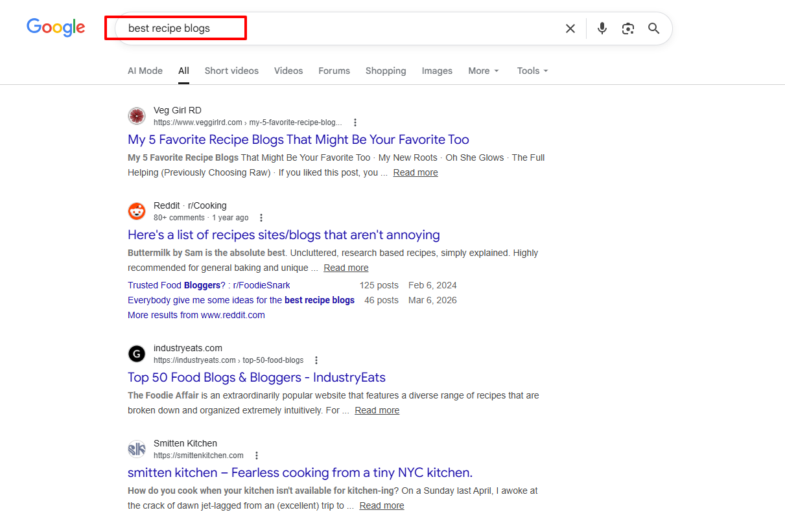Image resolution: width=785 pixels, height=532 pixels.
Task: Click the magnifying glass search icon
Action: point(653,28)
